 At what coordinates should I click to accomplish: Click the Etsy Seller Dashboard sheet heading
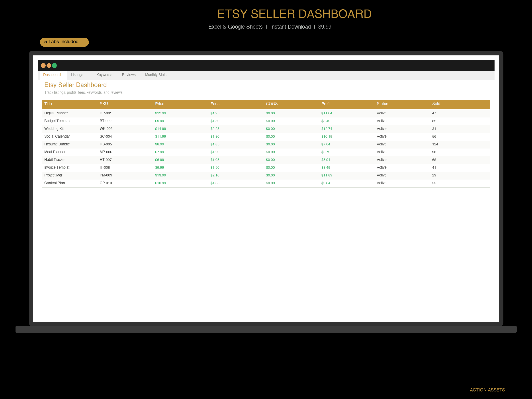pos(75,85)
